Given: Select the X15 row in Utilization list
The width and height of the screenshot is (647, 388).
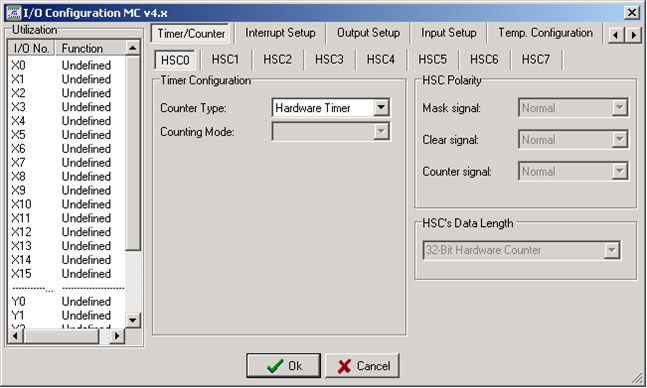Looking at the screenshot, I should click(x=66, y=274).
